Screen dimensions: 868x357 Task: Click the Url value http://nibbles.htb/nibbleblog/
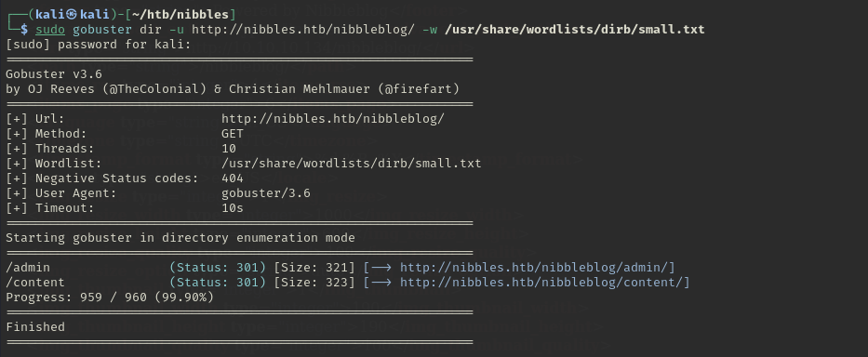click(x=333, y=118)
